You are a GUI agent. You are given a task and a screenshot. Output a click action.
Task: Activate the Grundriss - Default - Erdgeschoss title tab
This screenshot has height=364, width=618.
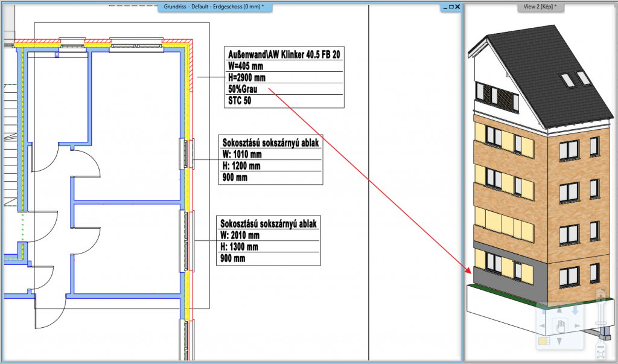tap(214, 7)
